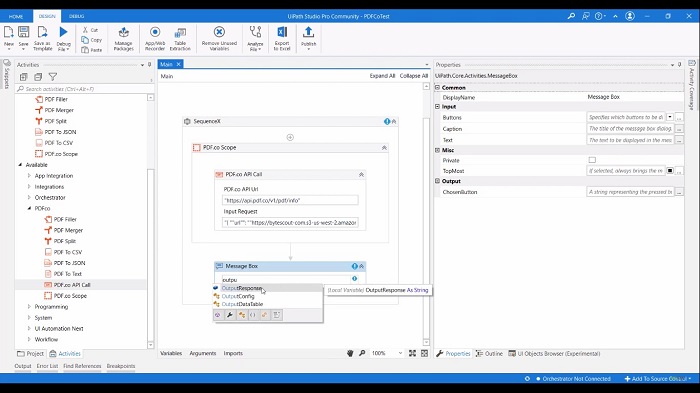700x393 pixels.
Task: Click SequenceX info warning icon
Action: [x=387, y=121]
